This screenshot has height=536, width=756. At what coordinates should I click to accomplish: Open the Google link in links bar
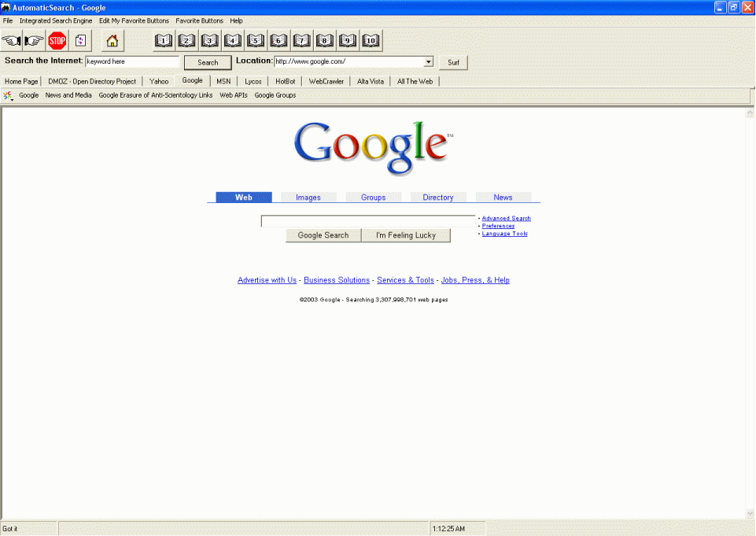coord(29,95)
